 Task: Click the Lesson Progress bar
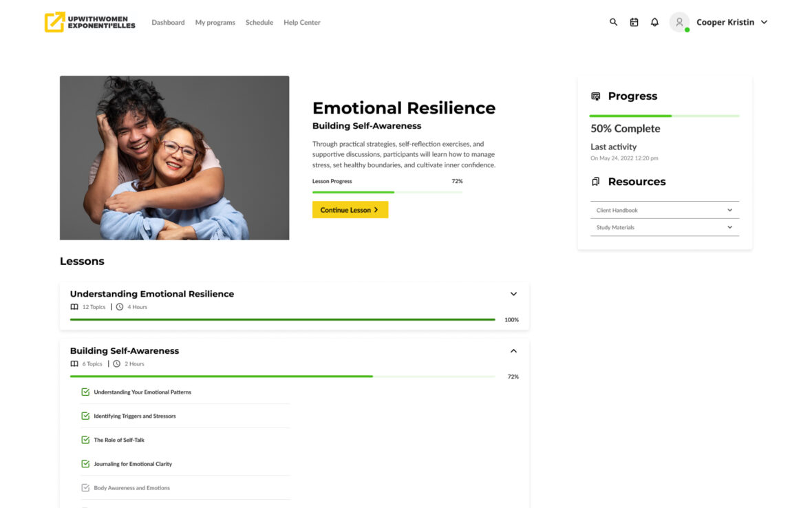[x=387, y=191]
